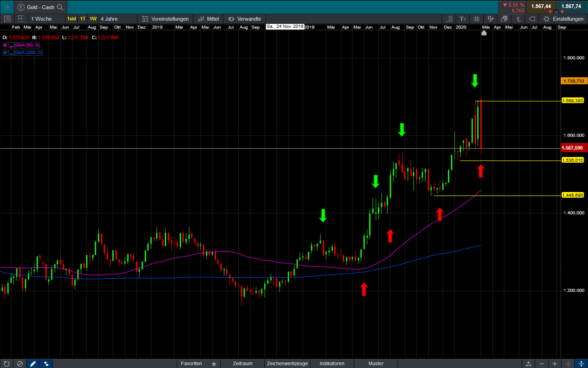Zoom out using the minus icon
The width and height of the screenshot is (588, 368).
542,364
